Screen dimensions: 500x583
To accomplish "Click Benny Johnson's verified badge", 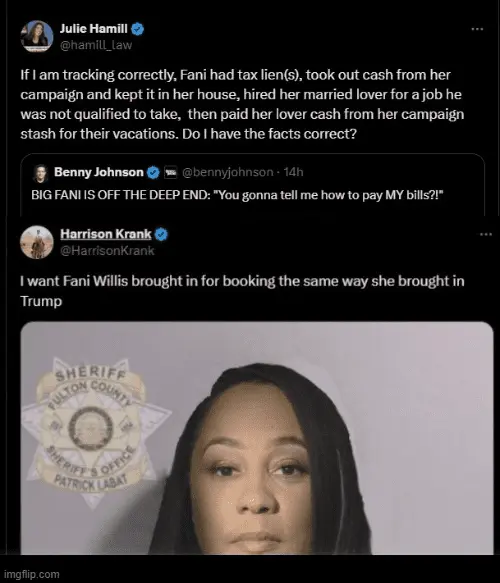I will [x=153, y=172].
